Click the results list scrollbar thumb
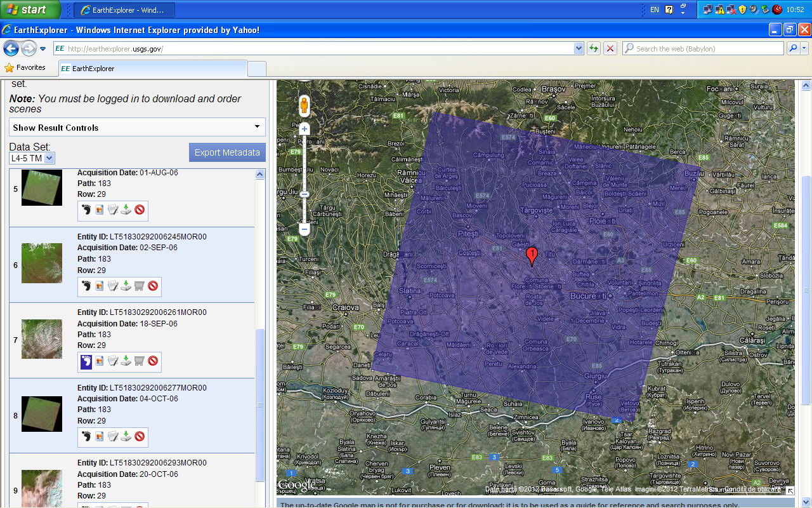The image size is (812, 508). click(x=259, y=405)
